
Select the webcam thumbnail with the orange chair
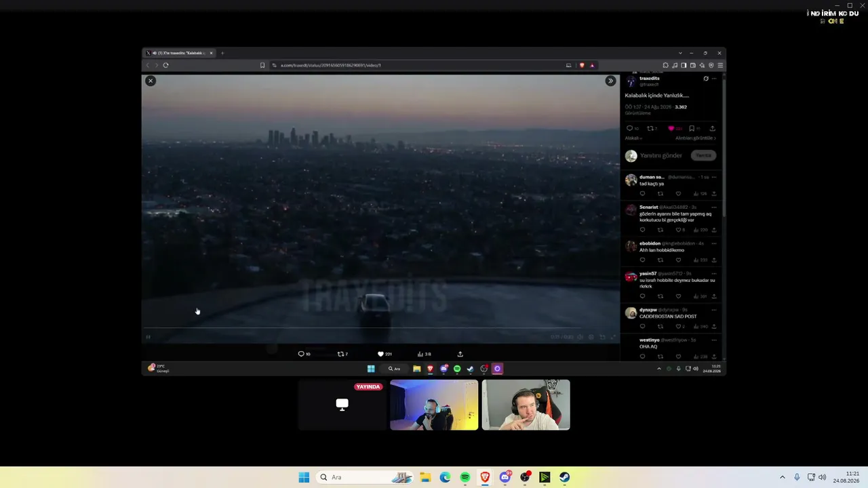click(526, 405)
